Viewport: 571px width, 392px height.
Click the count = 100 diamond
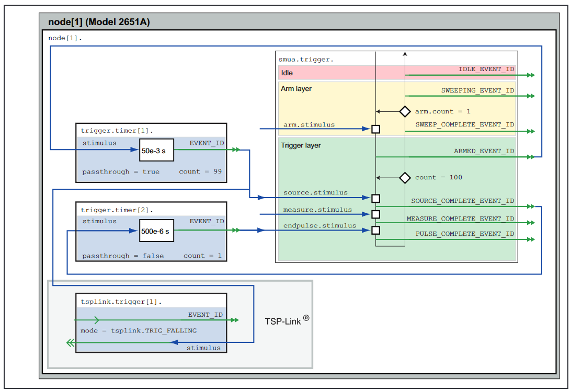click(x=405, y=178)
